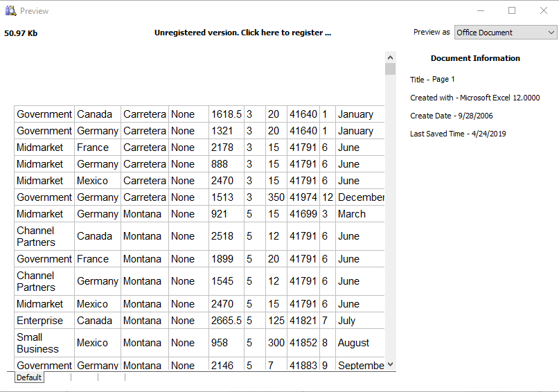The width and height of the screenshot is (559, 392).
Task: Click the 'Document Information' heading
Action: pyautogui.click(x=475, y=58)
